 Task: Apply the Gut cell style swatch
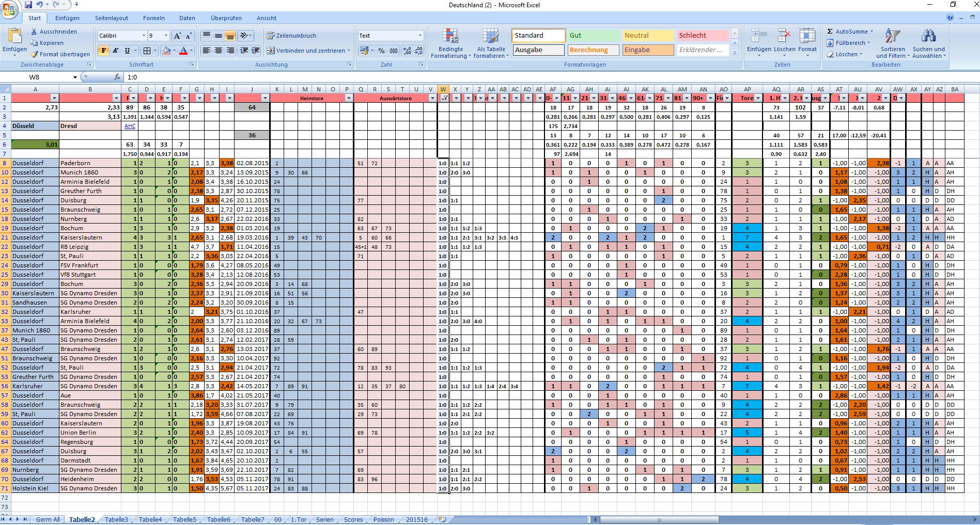[593, 36]
